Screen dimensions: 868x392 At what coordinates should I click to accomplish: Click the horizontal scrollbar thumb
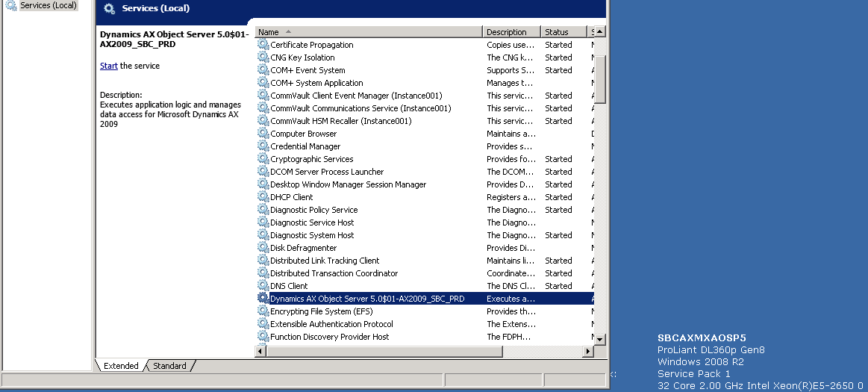pyautogui.click(x=384, y=351)
